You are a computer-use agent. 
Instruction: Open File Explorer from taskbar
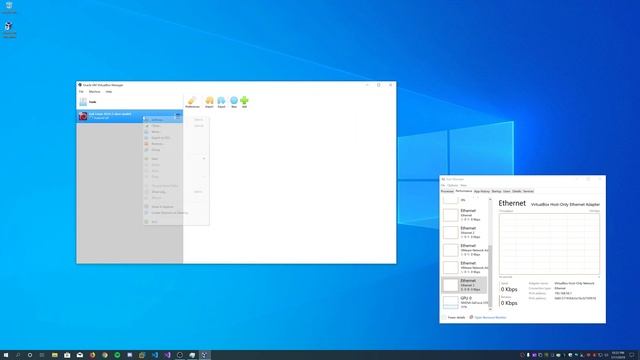point(55,355)
